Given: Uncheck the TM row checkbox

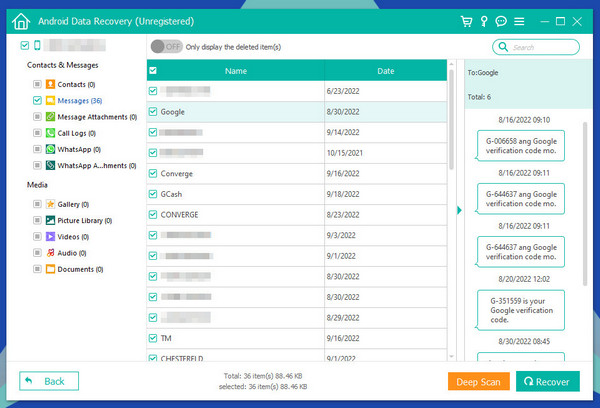Looking at the screenshot, I should [x=153, y=338].
